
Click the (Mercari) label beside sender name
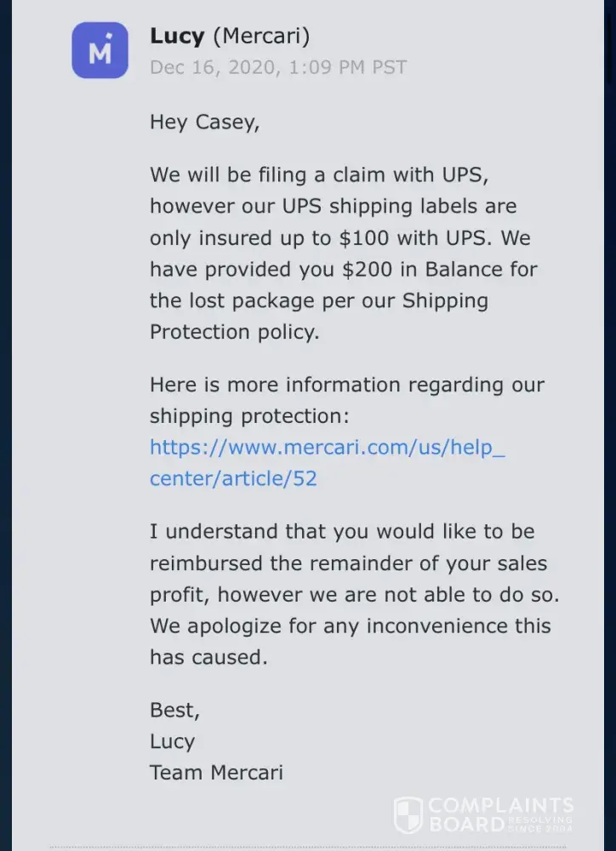(260, 37)
